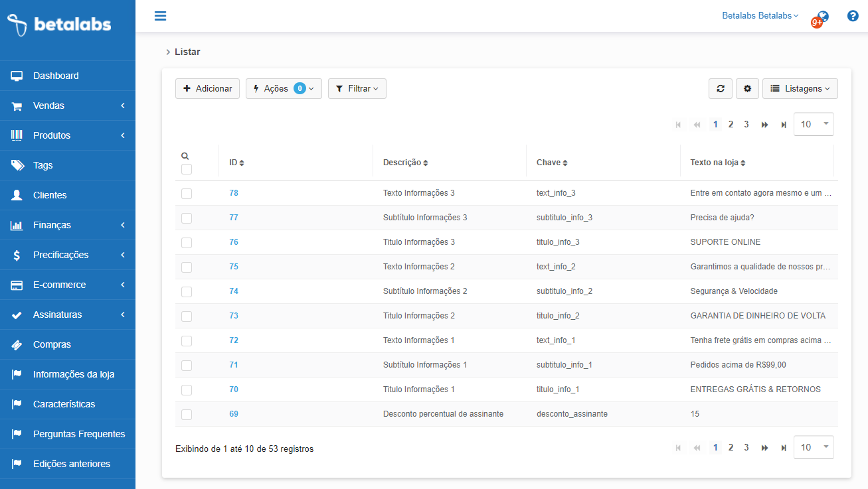Click the help question mark icon
The image size is (868, 489).
(x=853, y=16)
